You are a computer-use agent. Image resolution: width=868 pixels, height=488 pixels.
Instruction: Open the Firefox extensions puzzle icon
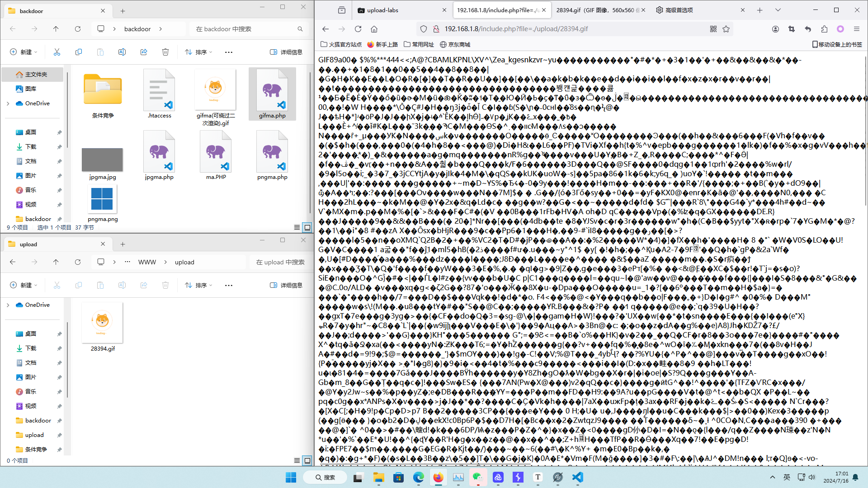click(824, 29)
